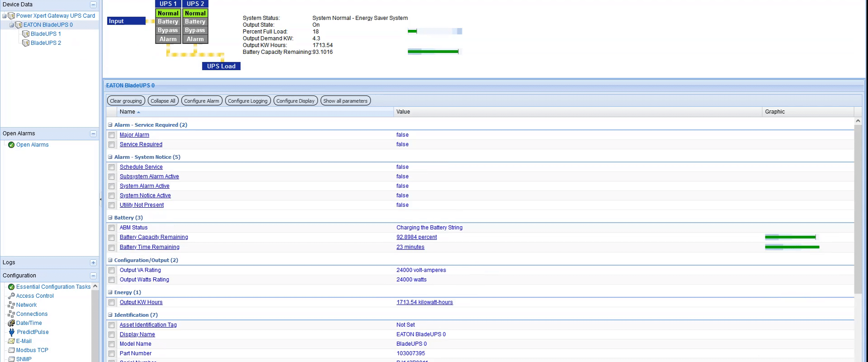Check the Schedule Service checkbox
Viewport: 868px width, 362px height.
pyautogui.click(x=112, y=167)
